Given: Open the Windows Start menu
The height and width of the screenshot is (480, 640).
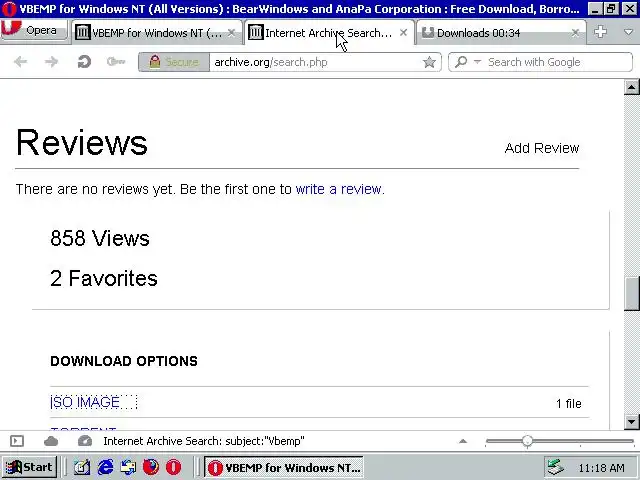Looking at the screenshot, I should point(29,467).
